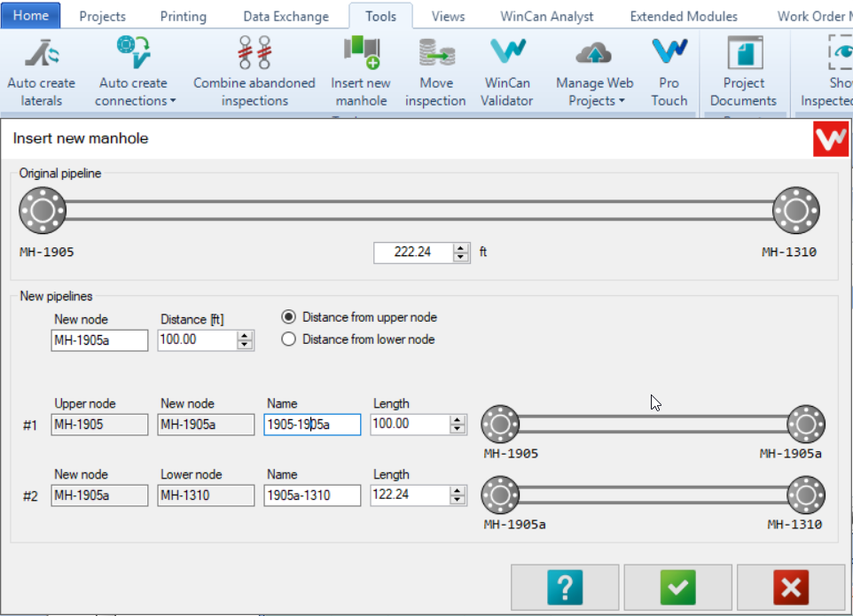Cancel with the red X button
This screenshot has width=853, height=616.
791,587
